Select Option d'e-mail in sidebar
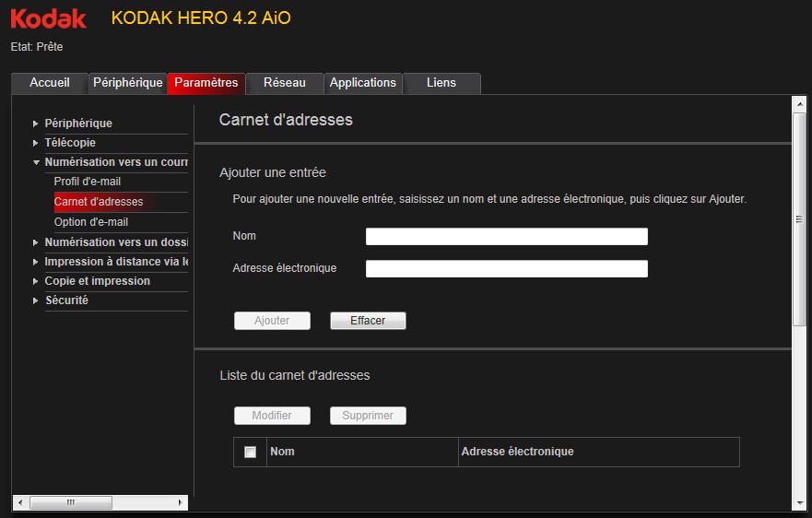Image resolution: width=812 pixels, height=518 pixels. [x=91, y=222]
